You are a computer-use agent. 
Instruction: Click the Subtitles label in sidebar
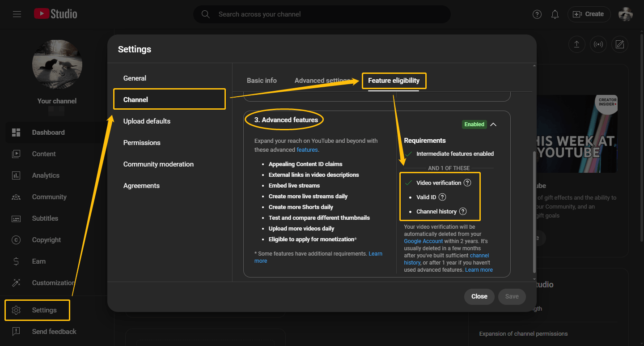pos(45,218)
